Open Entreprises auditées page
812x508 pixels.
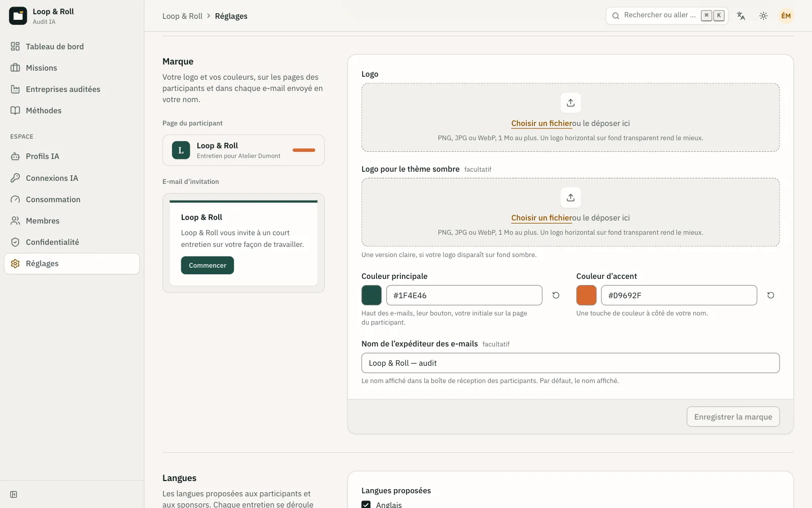(72, 89)
